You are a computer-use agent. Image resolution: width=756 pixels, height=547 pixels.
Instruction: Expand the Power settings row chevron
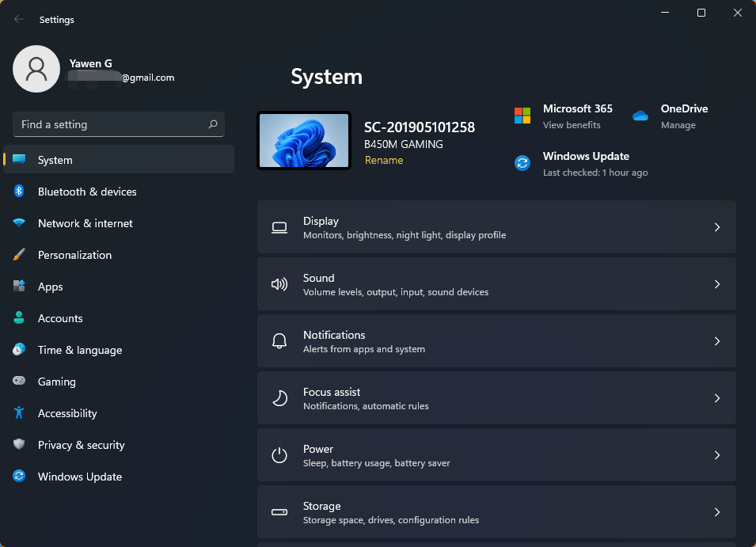(717, 455)
